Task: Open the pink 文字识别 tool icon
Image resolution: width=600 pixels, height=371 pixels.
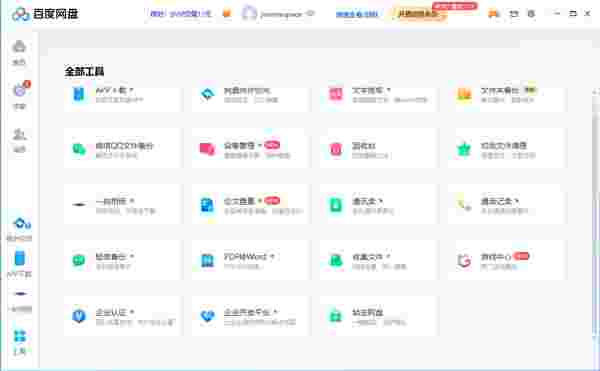Action: click(x=336, y=94)
